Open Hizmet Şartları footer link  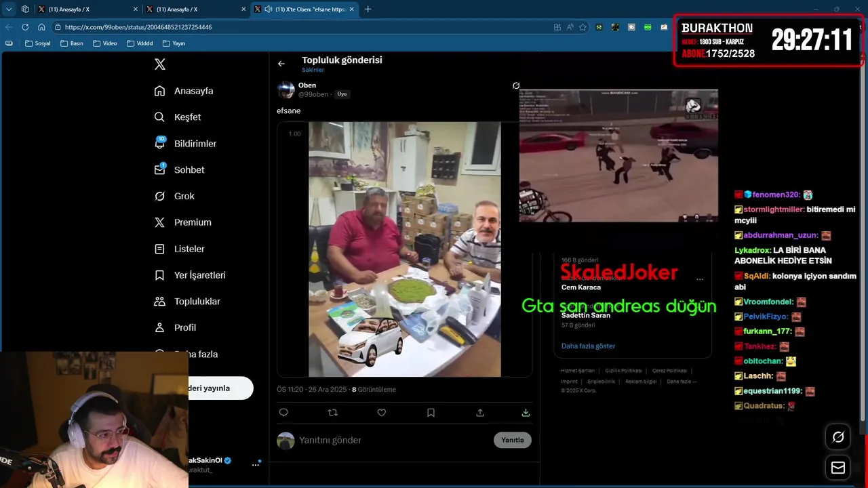click(578, 371)
